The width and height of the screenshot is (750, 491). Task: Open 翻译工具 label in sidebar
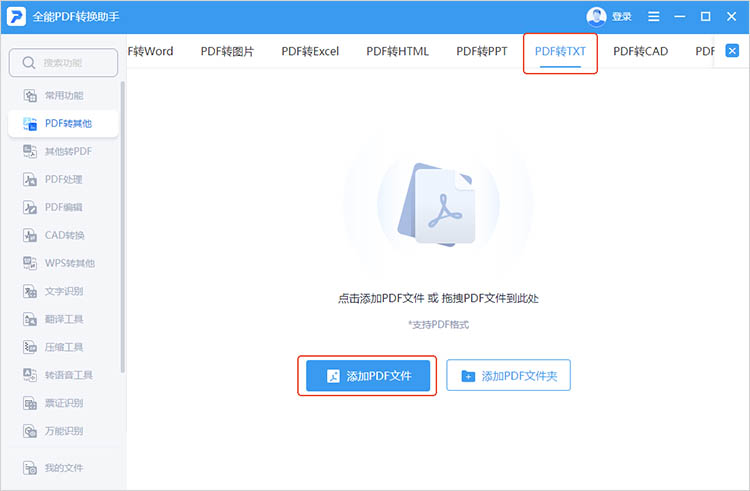coord(64,319)
